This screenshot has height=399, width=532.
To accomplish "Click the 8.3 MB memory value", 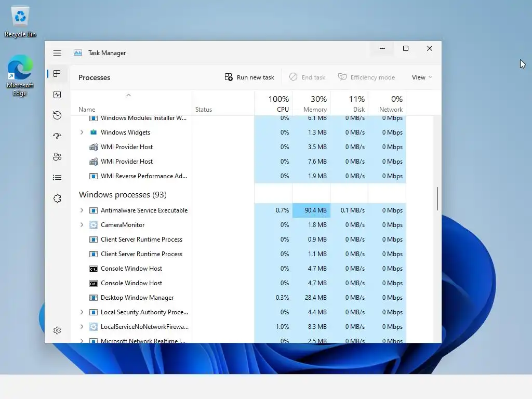I will pos(317,327).
